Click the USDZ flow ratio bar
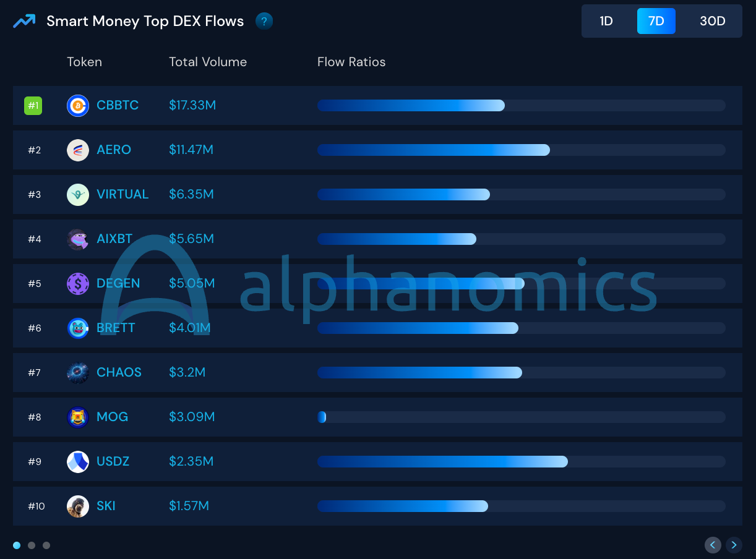The width and height of the screenshot is (756, 559). coord(522,462)
